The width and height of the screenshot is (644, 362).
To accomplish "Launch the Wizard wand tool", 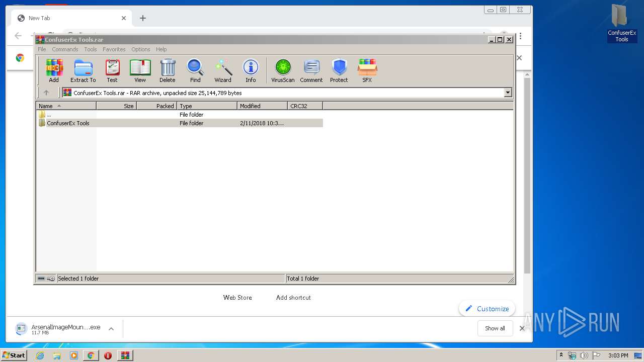I will tap(223, 70).
